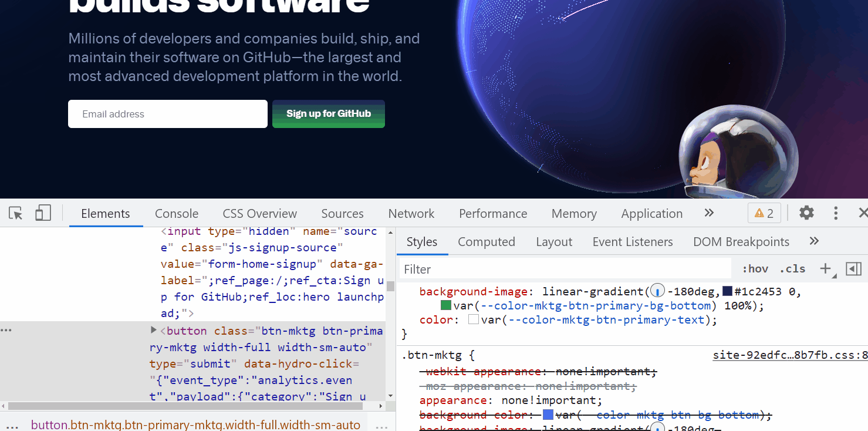Screen dimensions: 868x431
Task: Select the Layout sidebar tab
Action: point(554,242)
